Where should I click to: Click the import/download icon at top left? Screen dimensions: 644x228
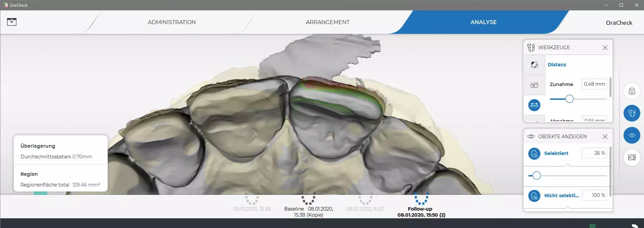[x=12, y=22]
